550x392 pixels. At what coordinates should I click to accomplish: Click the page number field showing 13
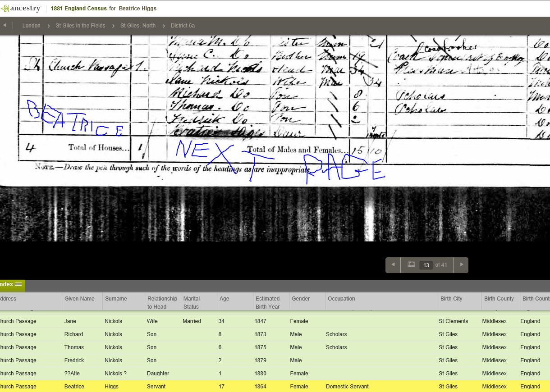426,265
